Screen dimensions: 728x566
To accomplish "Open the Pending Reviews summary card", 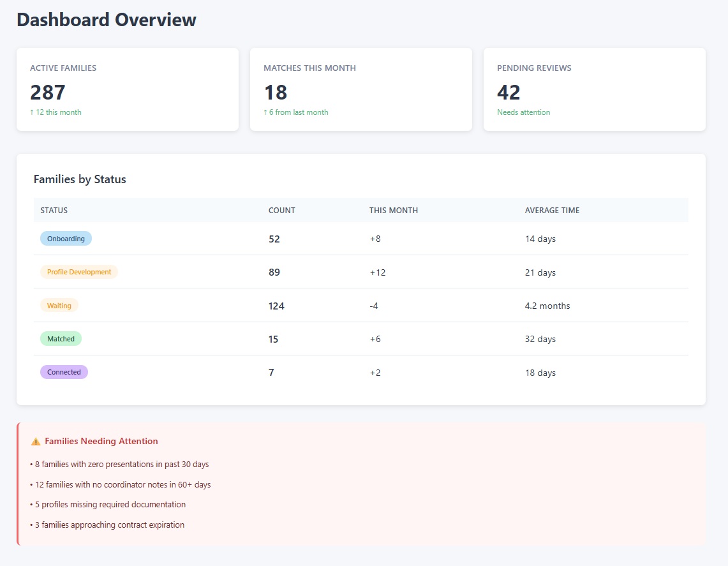I will pyautogui.click(x=594, y=89).
